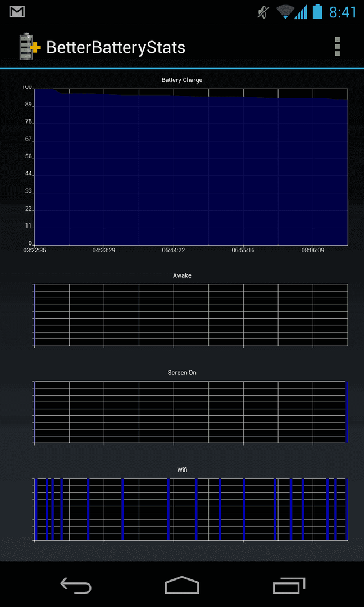Viewport: 364px width, 607px height.
Task: Tap the 11 y-axis label
Action: coord(28,227)
